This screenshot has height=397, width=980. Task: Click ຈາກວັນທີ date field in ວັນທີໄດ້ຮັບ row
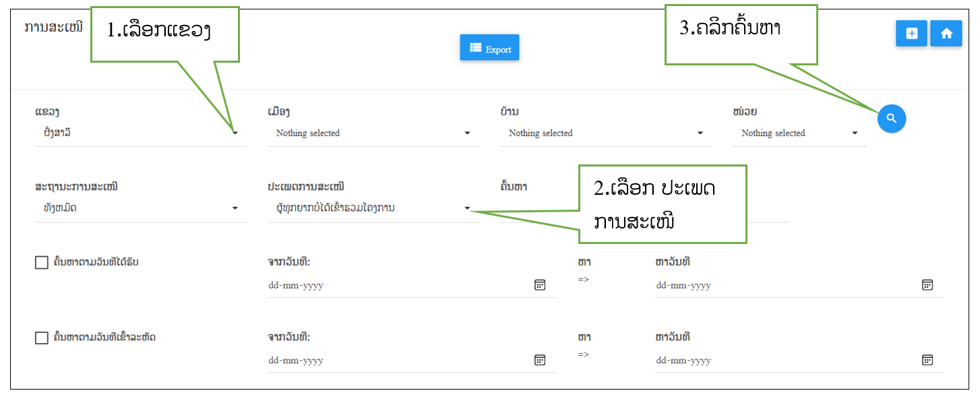(398, 286)
